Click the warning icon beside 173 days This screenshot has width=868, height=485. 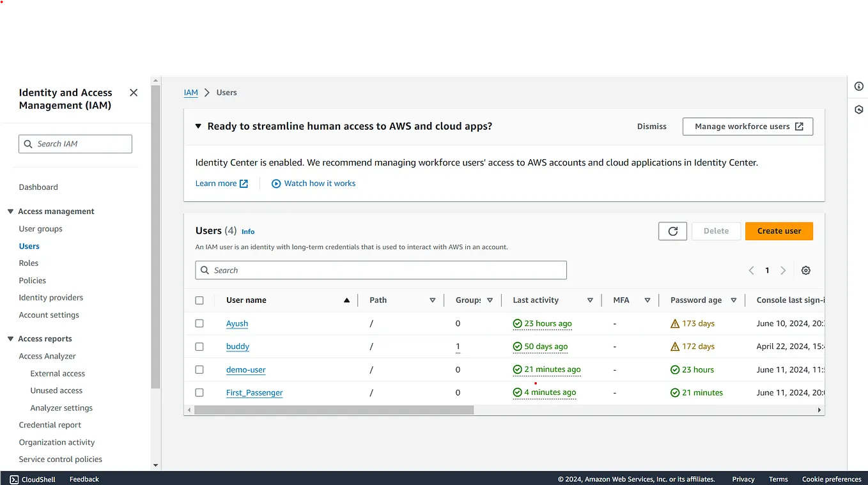click(x=676, y=323)
